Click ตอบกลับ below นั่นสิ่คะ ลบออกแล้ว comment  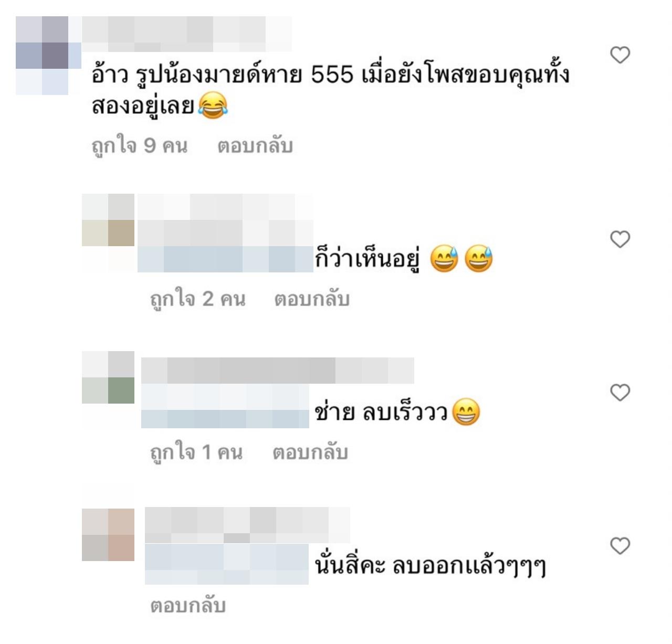[x=188, y=606]
